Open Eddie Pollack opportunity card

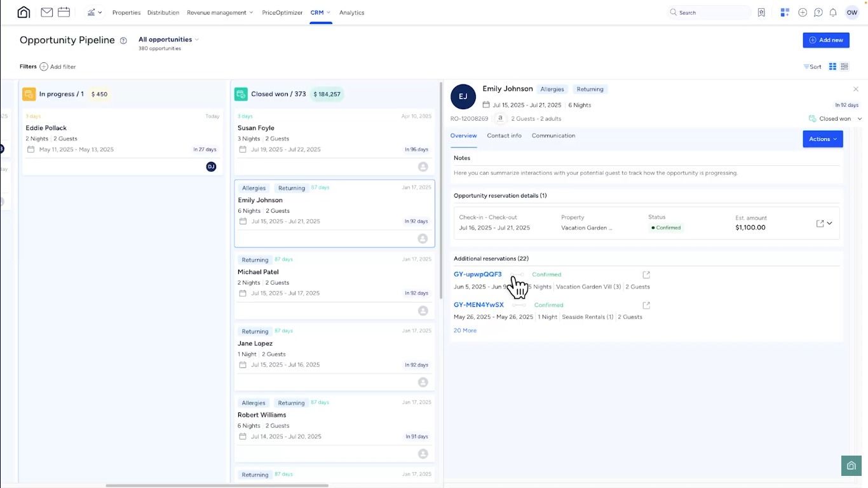pyautogui.click(x=123, y=142)
